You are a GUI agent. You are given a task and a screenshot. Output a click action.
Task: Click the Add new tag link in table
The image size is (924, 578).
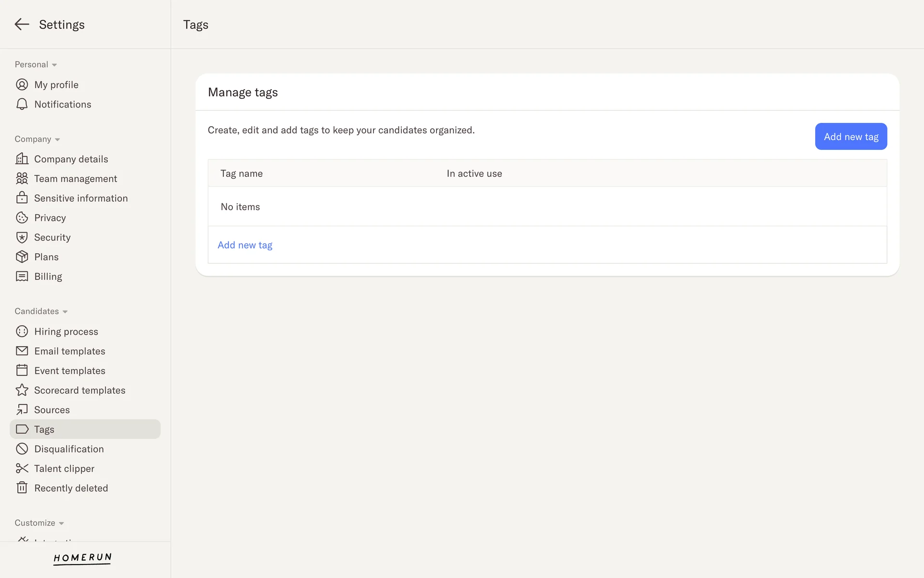[245, 245]
